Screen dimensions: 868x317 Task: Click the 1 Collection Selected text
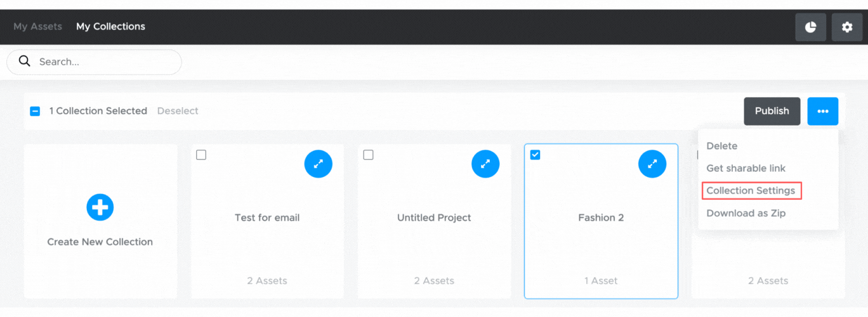coord(98,111)
